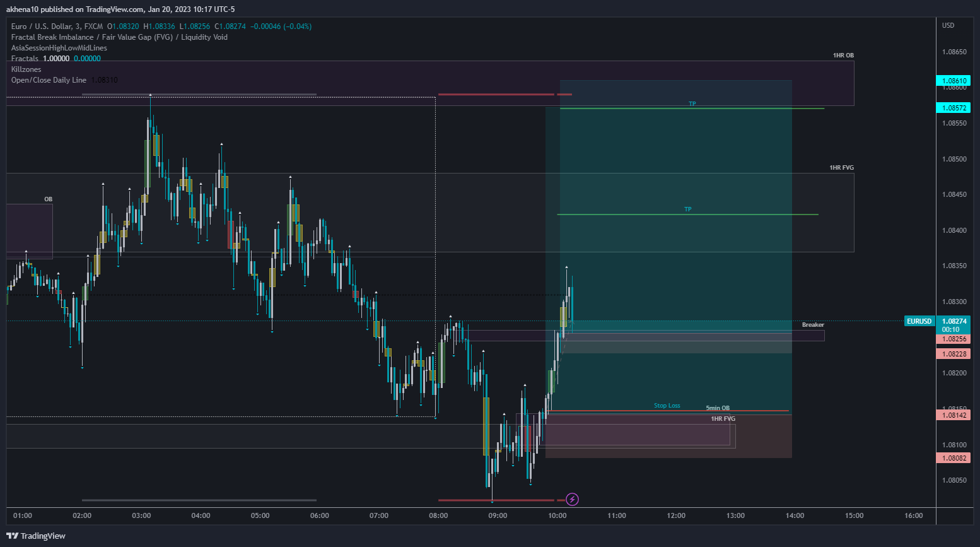Screen dimensions: 980x547
Task: Select the 1HR OB zone label
Action: coord(843,56)
